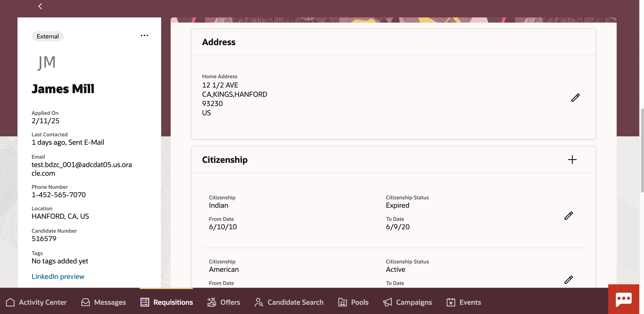Edit the Indian citizenship record

[568, 215]
